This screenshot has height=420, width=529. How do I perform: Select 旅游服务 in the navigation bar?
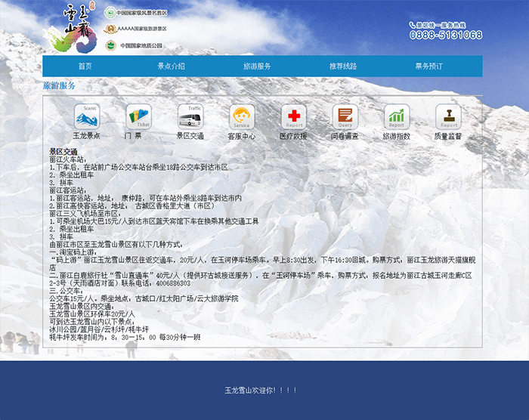point(257,66)
